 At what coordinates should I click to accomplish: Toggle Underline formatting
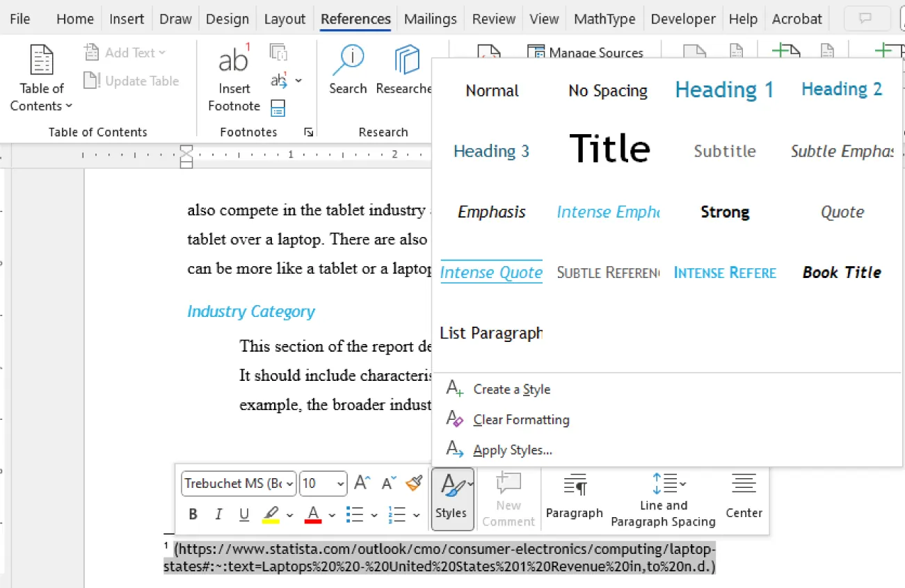242,514
